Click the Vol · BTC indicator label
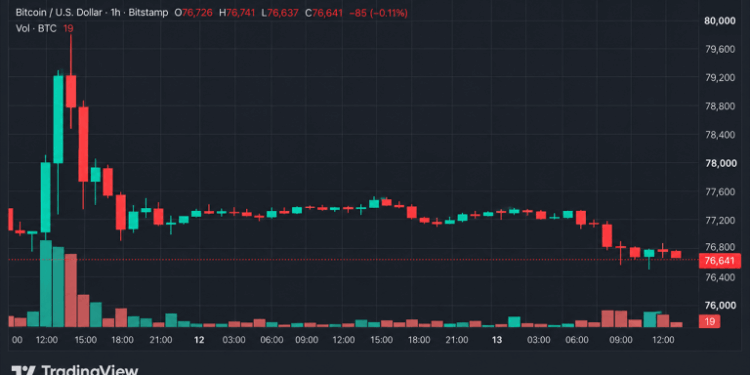Screen dimensions: 750x375 (36, 29)
